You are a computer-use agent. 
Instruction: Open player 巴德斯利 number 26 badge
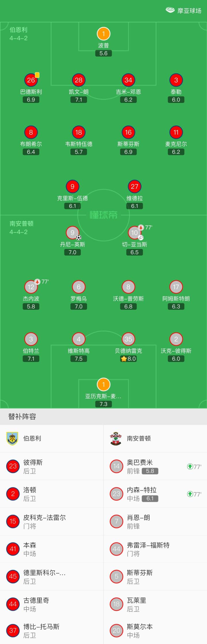[x=31, y=80]
